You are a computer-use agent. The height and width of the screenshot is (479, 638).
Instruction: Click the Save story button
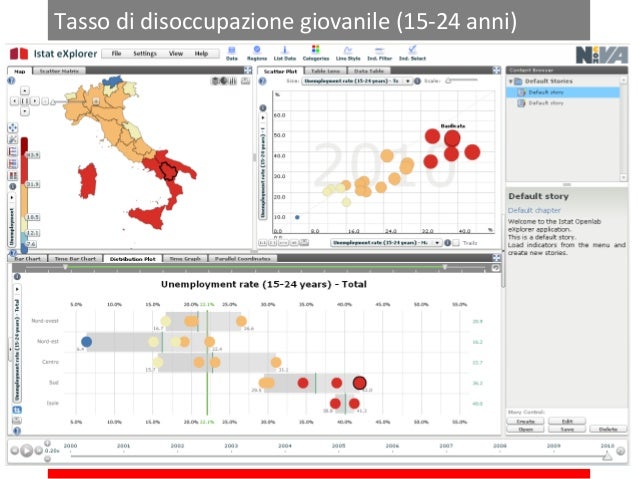tap(567, 429)
